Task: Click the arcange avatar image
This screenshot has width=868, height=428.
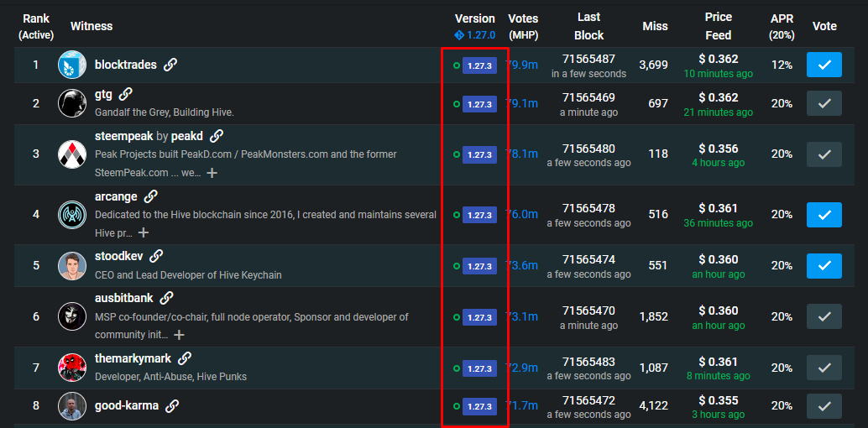Action: click(72, 214)
